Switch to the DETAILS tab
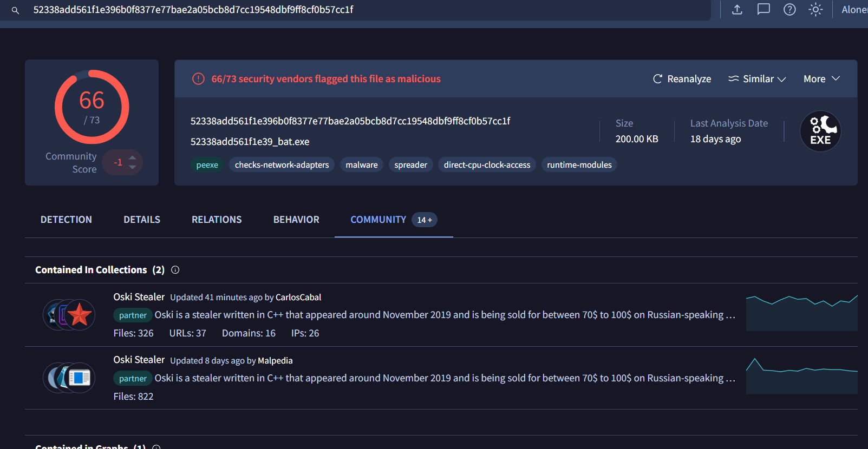 142,220
